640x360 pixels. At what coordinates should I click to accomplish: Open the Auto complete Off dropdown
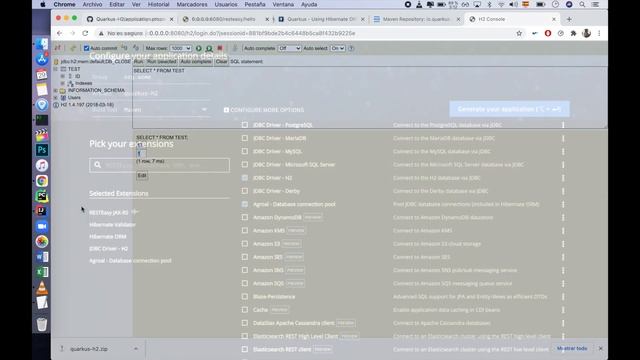[x=289, y=48]
